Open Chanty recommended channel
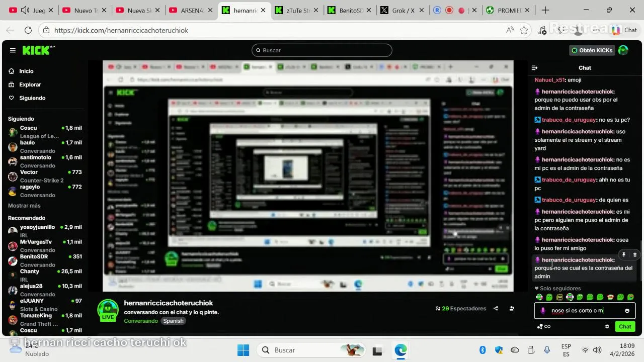The height and width of the screenshot is (362, 644). coord(45,275)
